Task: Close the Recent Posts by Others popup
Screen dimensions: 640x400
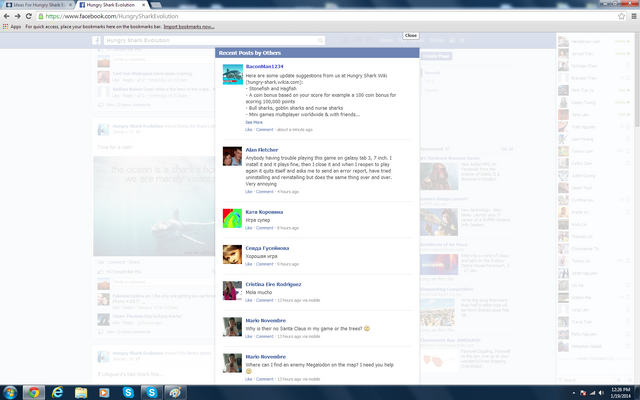Action: click(411, 36)
